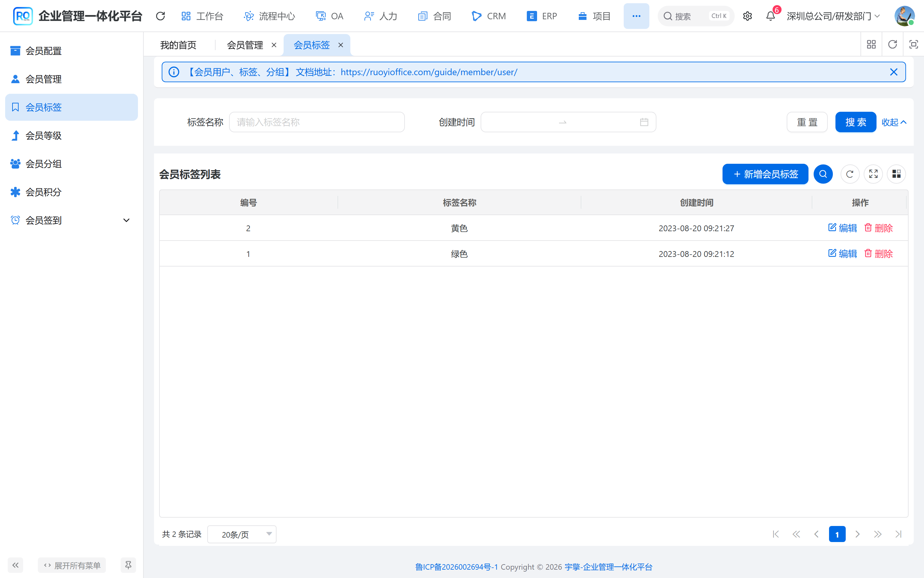
Task: Collapse search form with 收起
Action: (x=894, y=122)
